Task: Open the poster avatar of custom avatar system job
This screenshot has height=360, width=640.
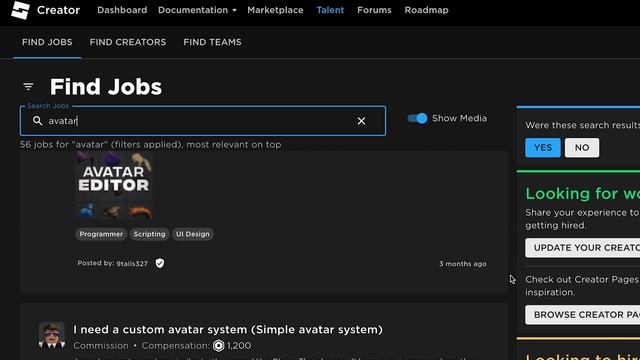Action: 52,335
